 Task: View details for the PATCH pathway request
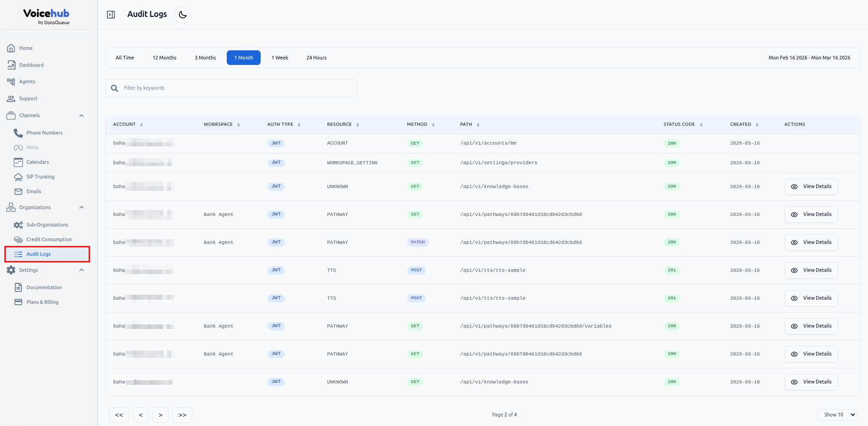[x=811, y=243]
